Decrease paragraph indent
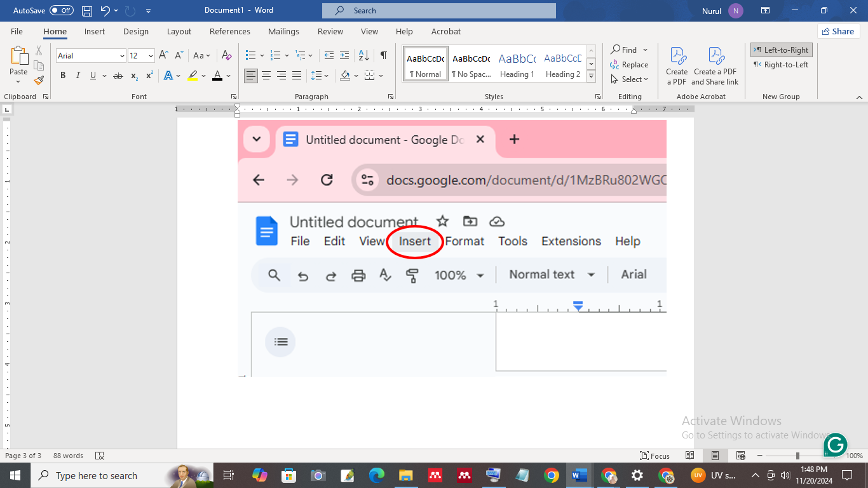Viewport: 868px width, 488px height. [x=329, y=56]
